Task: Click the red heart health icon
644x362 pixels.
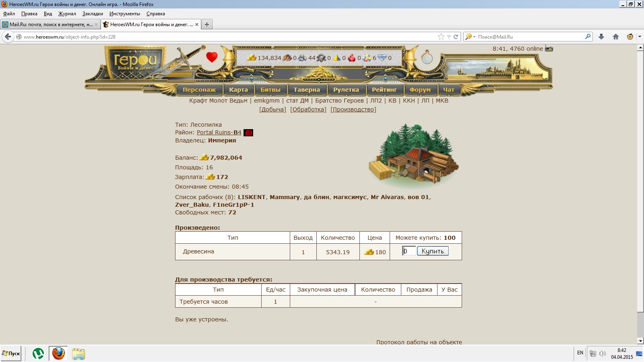Action: point(212,57)
